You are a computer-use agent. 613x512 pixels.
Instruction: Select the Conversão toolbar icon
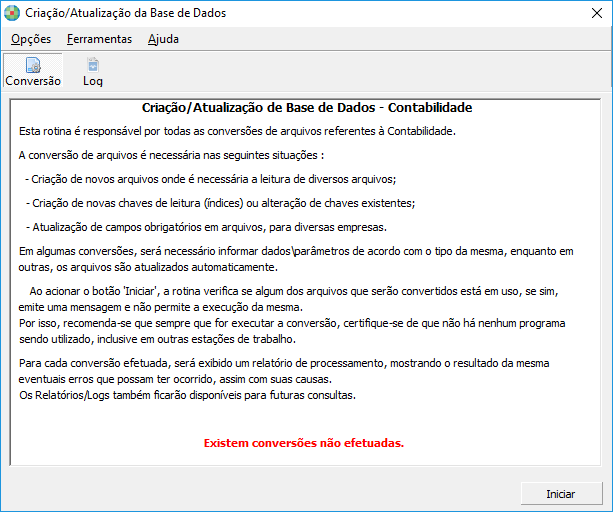point(33,71)
